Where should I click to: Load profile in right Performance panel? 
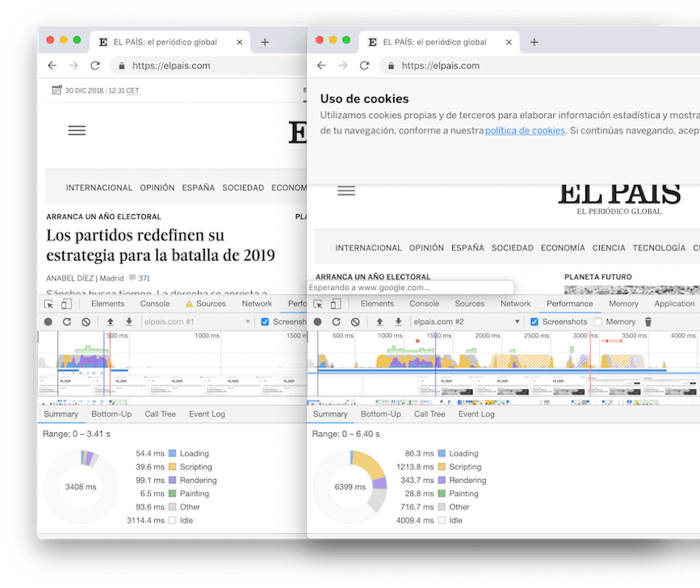coord(379,321)
